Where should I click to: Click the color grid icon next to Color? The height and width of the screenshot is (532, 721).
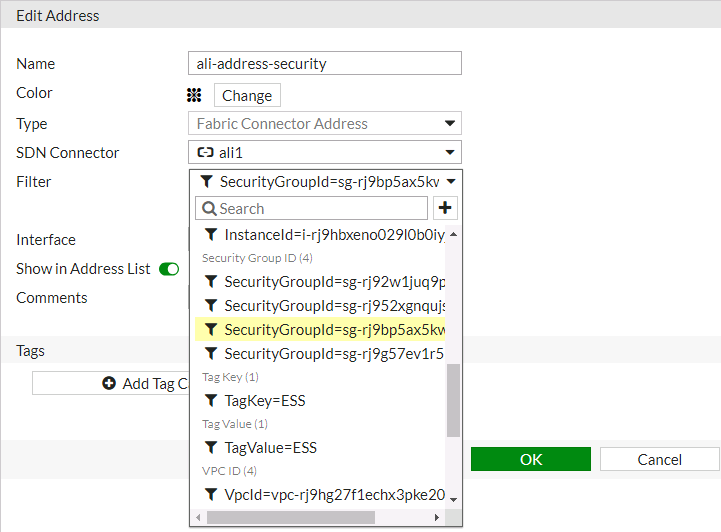coord(195,95)
